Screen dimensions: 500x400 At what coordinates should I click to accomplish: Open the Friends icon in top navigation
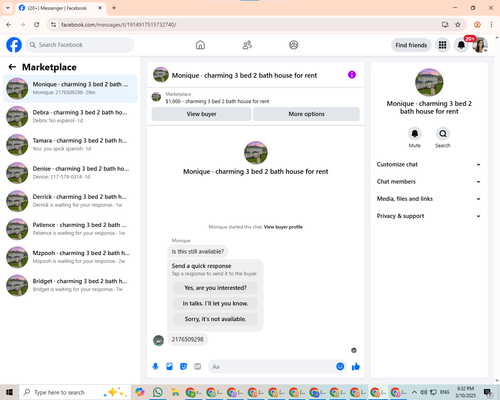coord(247,45)
